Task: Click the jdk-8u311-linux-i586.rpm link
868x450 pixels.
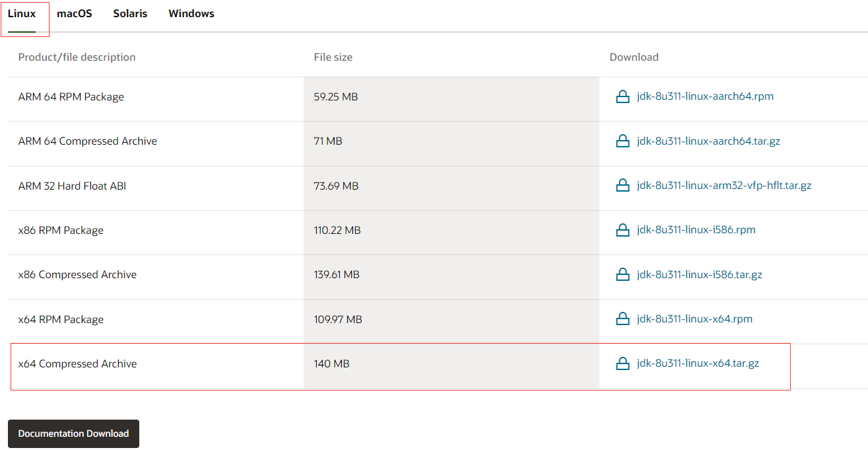Action: [x=696, y=230]
